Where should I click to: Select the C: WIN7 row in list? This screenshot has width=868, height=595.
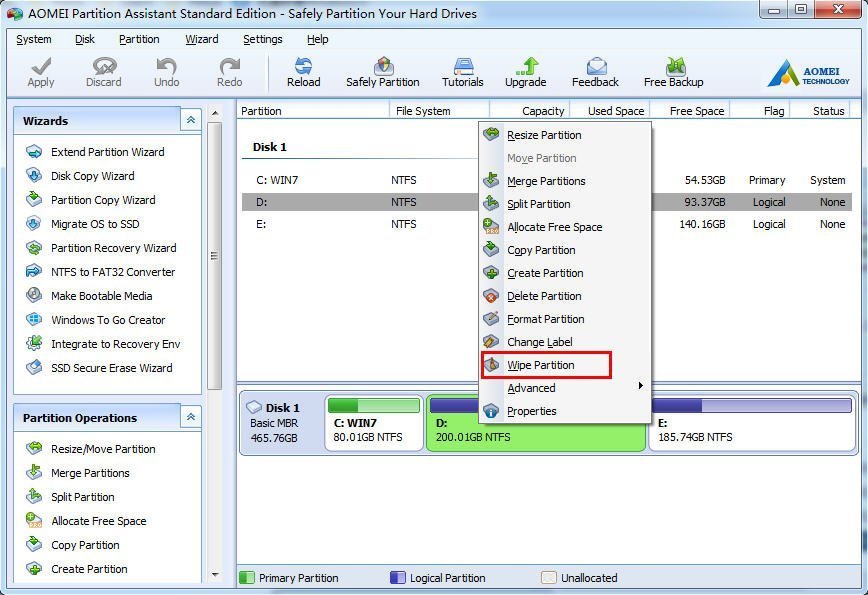click(x=547, y=180)
